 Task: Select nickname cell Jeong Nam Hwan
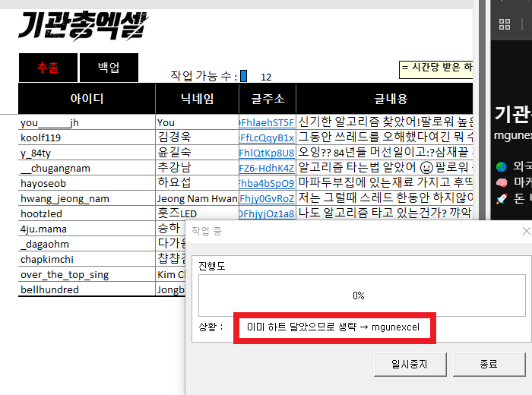click(197, 198)
